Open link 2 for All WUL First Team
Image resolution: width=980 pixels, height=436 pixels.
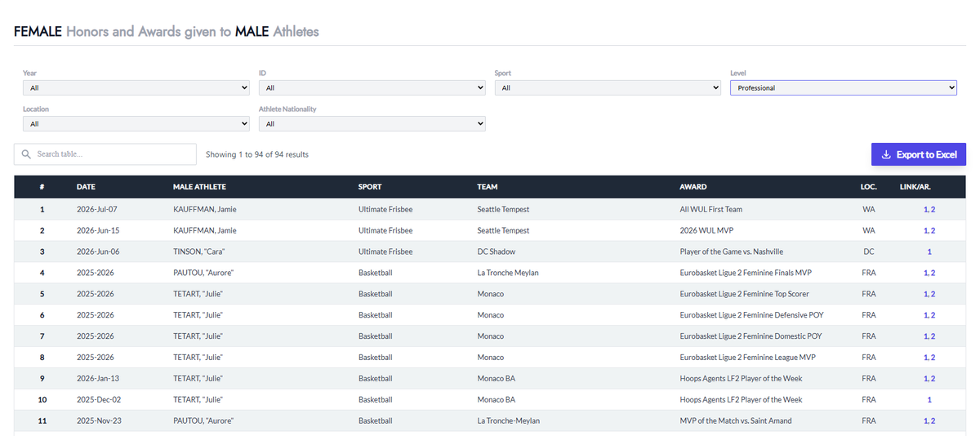pos(933,209)
